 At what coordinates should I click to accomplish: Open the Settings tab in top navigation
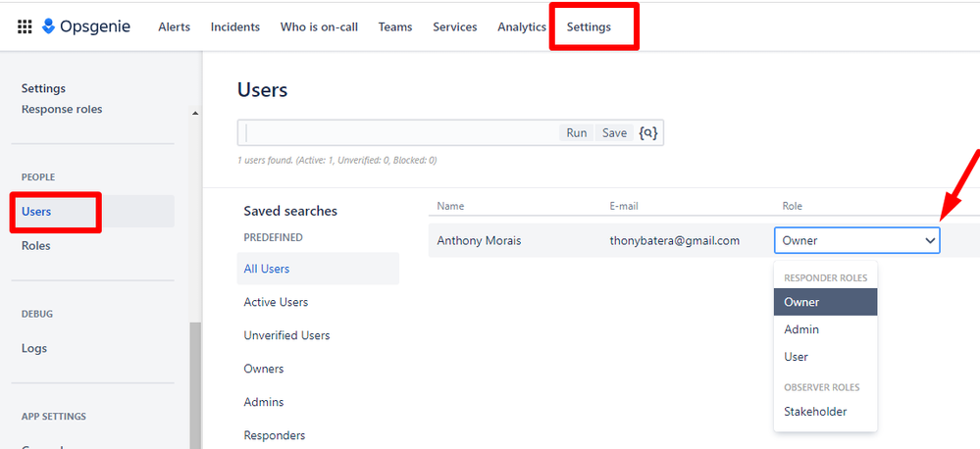click(x=589, y=26)
